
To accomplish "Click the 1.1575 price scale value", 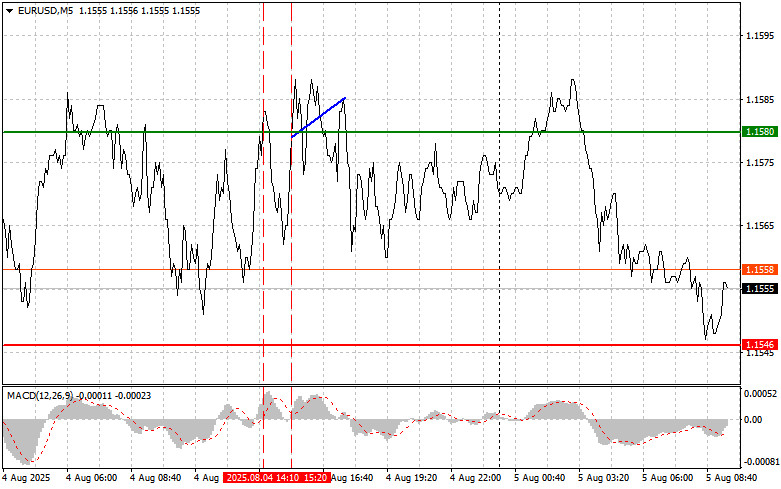I will point(760,163).
